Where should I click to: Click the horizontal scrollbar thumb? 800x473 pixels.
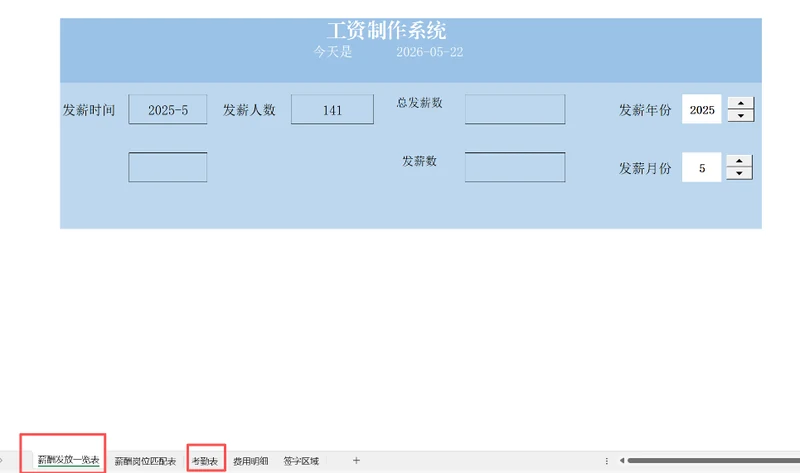pyautogui.click(x=713, y=461)
